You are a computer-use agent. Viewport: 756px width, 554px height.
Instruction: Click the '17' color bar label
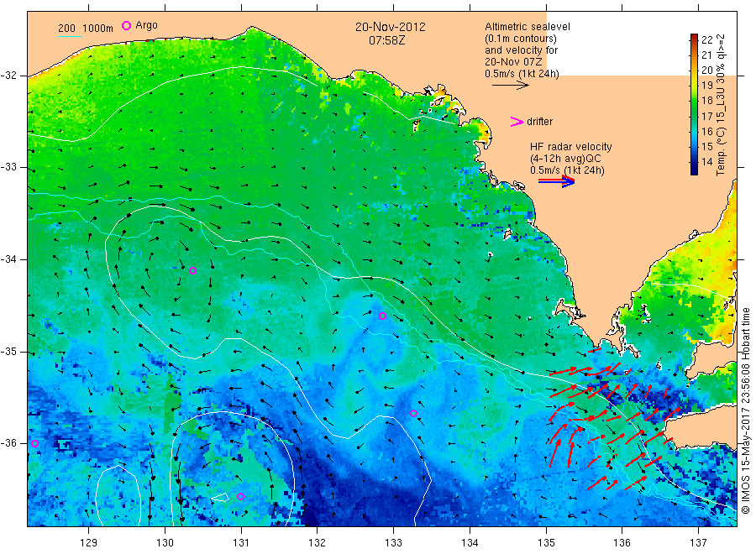pos(706,116)
